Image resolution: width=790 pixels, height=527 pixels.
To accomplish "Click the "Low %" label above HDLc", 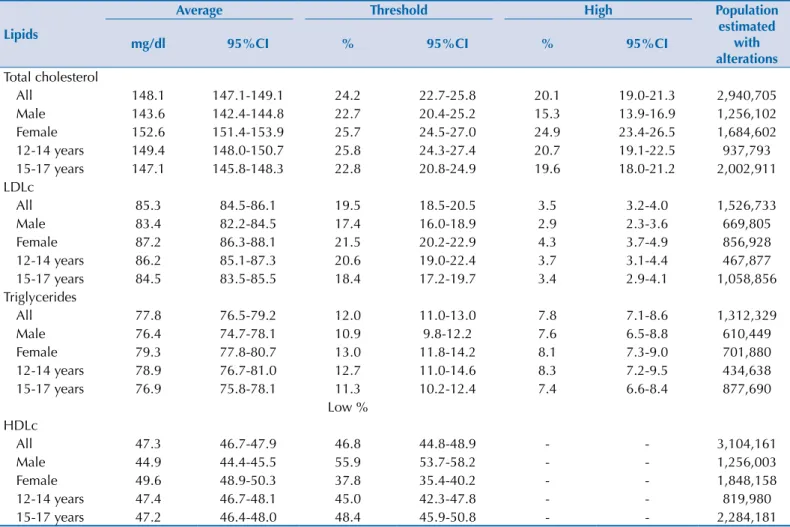I will point(348,407).
